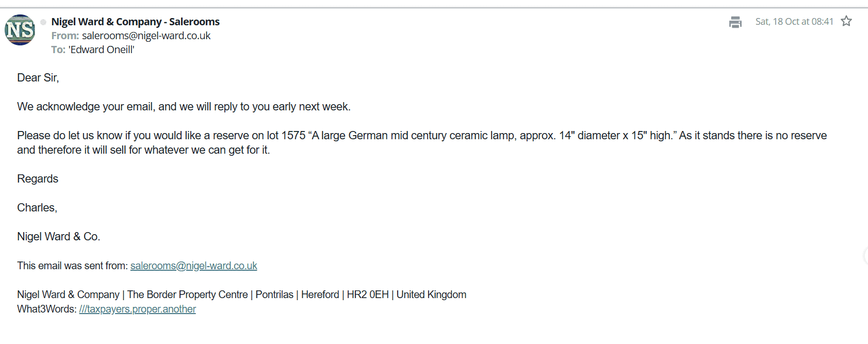
Task: Click the "To:" label in header
Action: tap(58, 50)
